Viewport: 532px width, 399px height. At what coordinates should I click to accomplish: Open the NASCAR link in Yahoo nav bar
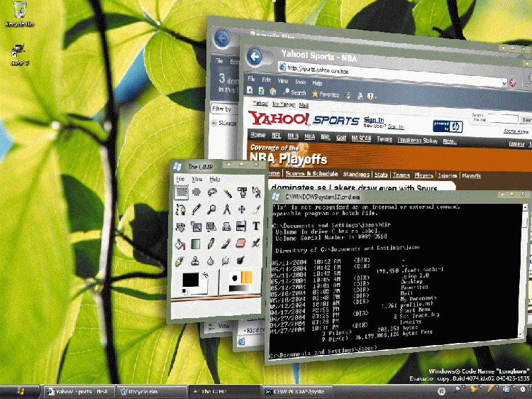tap(361, 138)
